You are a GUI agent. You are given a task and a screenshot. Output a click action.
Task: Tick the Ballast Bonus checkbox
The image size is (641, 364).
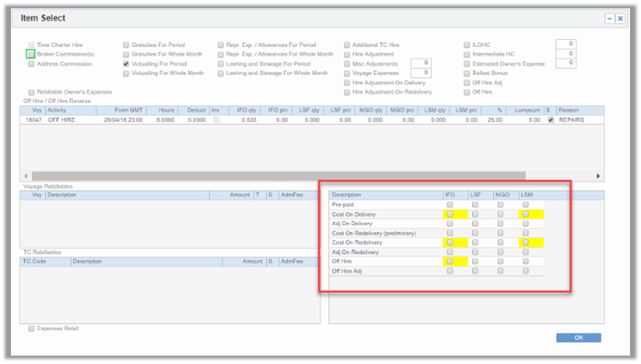(467, 74)
